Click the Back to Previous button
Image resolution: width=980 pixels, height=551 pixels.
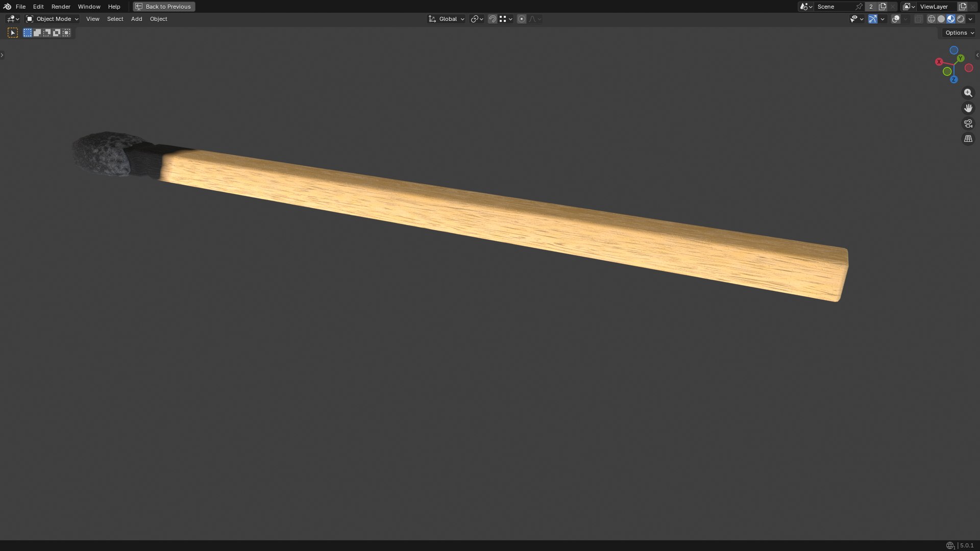click(164, 7)
